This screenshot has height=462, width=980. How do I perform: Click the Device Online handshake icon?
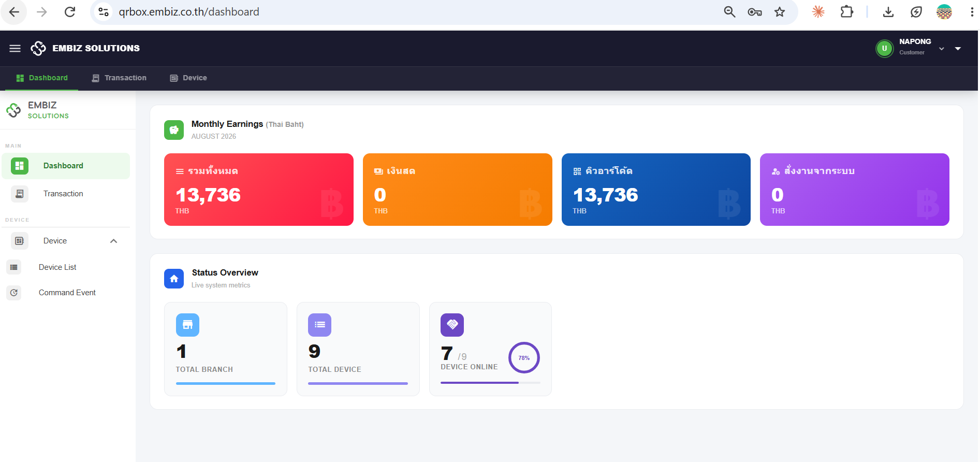click(x=452, y=325)
